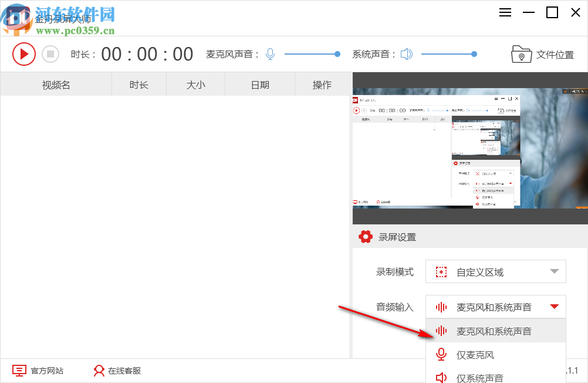588x383 pixels.
Task: Click the audio waveform icon beside 音频输入
Action: (x=441, y=307)
